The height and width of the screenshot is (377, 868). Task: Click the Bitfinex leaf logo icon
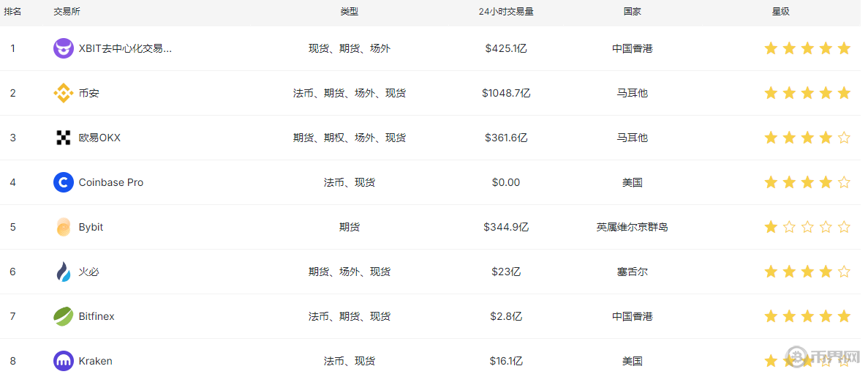click(x=64, y=316)
